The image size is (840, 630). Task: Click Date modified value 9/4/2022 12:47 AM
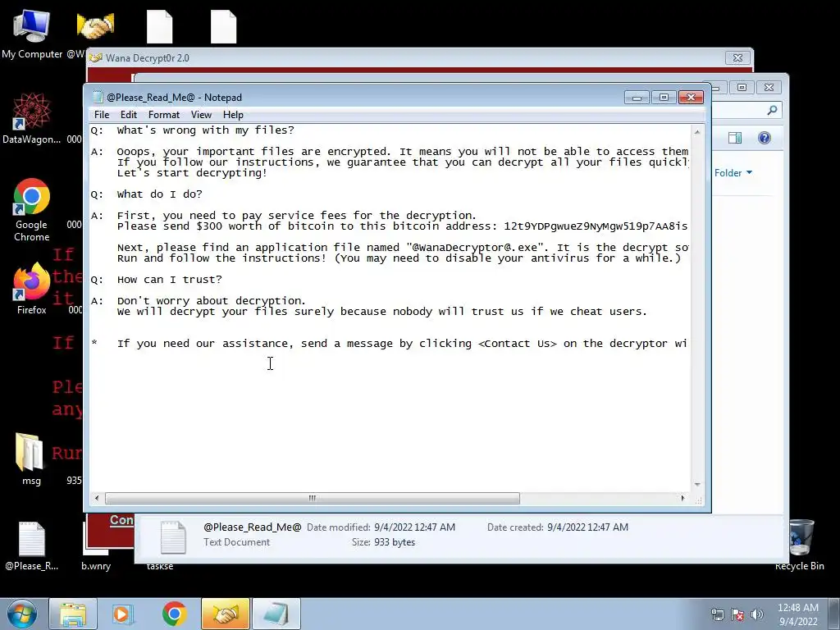[414, 527]
